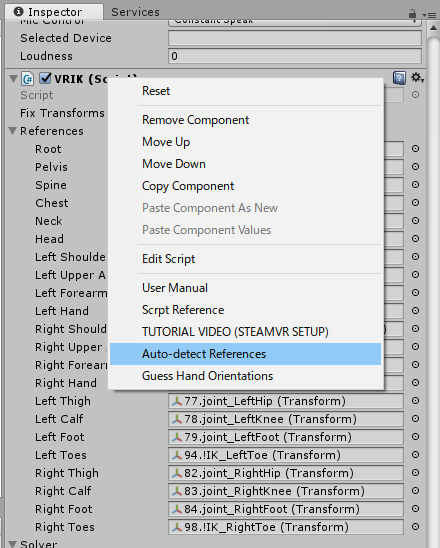
Task: Open object picker for Left Hand field
Action: tap(415, 311)
